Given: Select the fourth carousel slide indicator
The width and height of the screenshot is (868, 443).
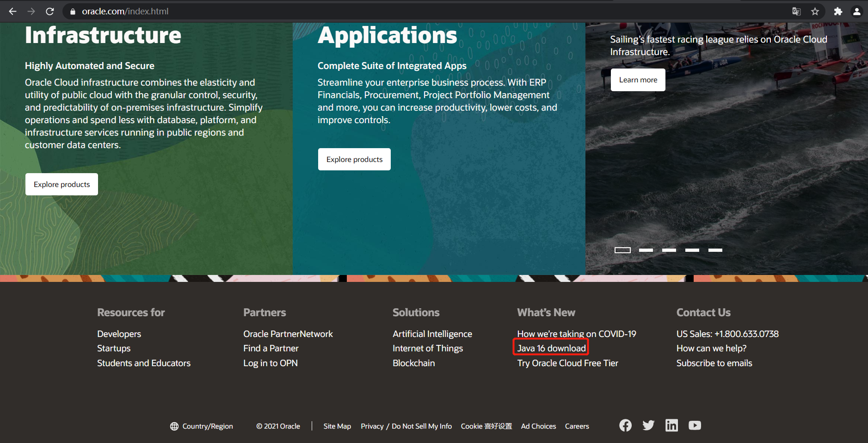Looking at the screenshot, I should (x=692, y=250).
